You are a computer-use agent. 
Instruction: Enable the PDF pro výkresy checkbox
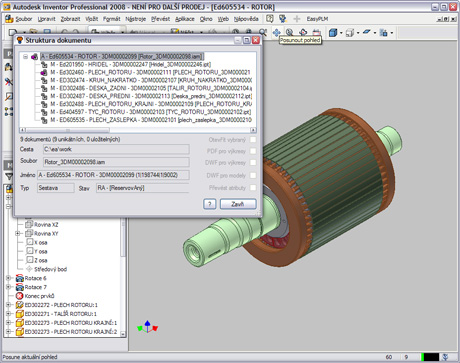[x=253, y=151]
